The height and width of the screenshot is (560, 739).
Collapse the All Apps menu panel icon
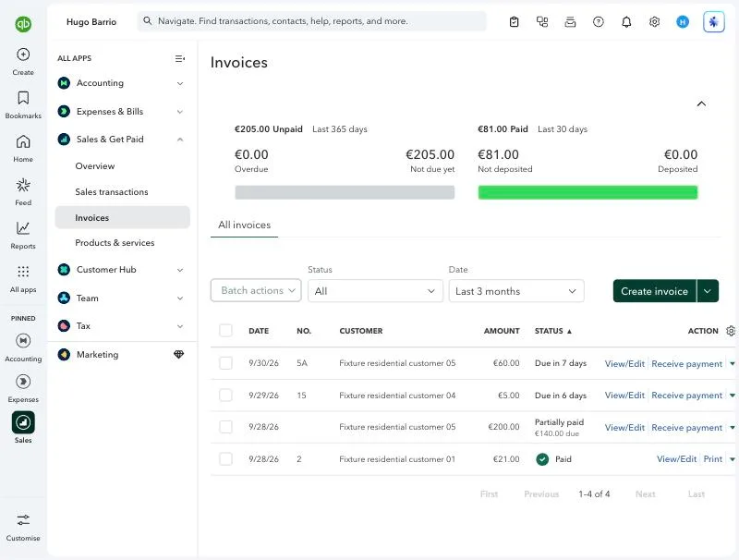tap(180, 58)
